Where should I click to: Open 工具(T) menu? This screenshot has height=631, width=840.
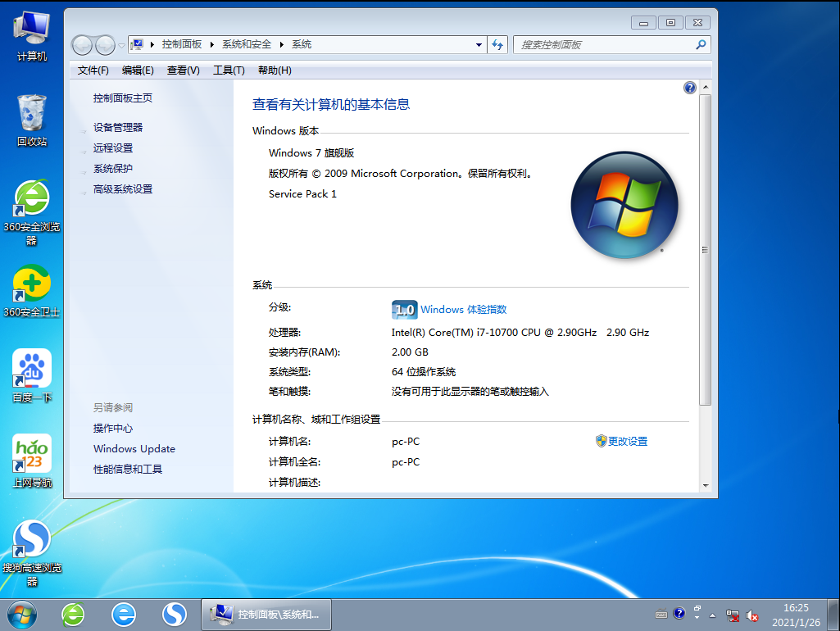(x=229, y=70)
